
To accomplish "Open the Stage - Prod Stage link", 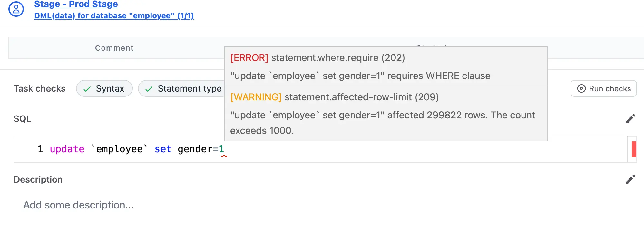I will click(76, 4).
